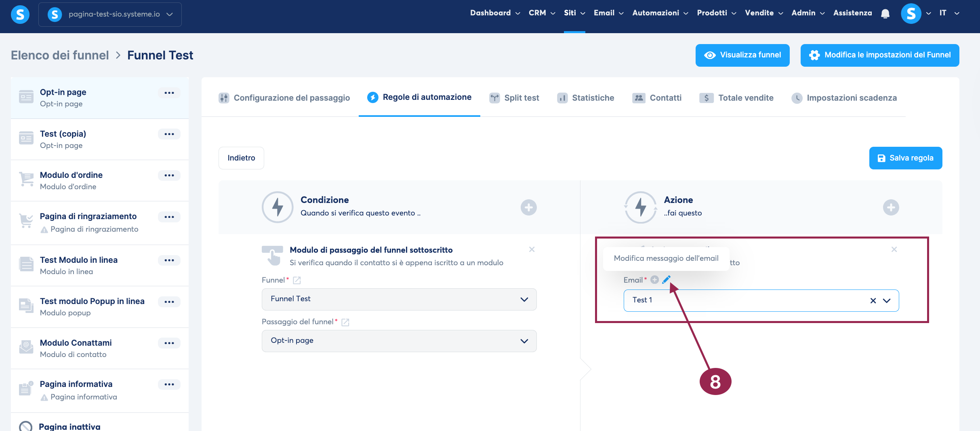Expand the Siti menu
This screenshot has height=431, width=980.
pos(574,13)
